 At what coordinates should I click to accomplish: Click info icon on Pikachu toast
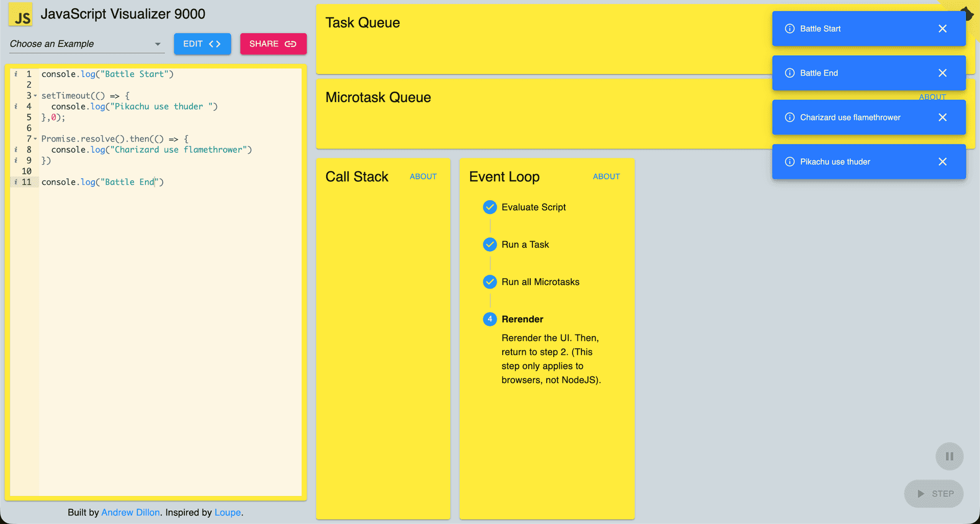[x=790, y=162]
